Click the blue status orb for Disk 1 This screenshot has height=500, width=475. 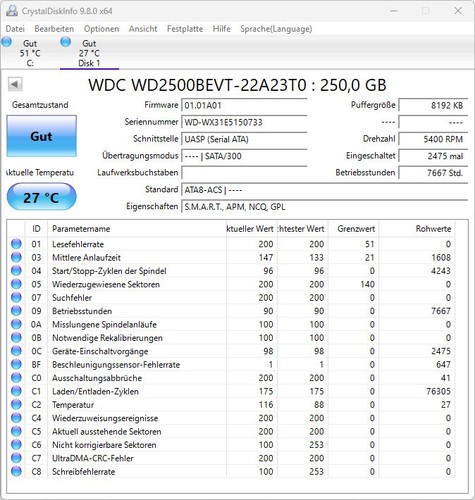66,42
